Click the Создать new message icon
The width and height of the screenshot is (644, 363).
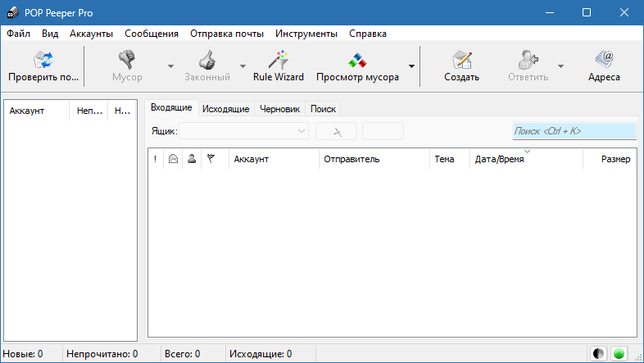pyautogui.click(x=461, y=60)
